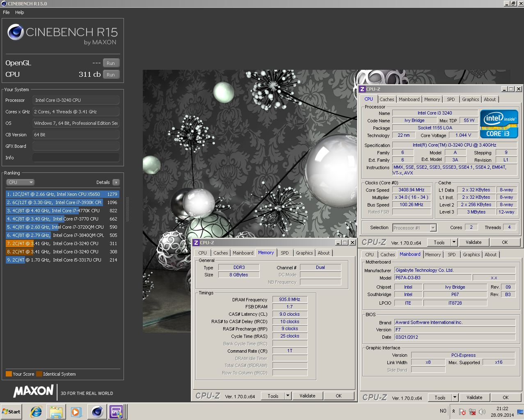Select ranking row Intel Core i7-3930K
This screenshot has height=420, width=524.
(62, 202)
